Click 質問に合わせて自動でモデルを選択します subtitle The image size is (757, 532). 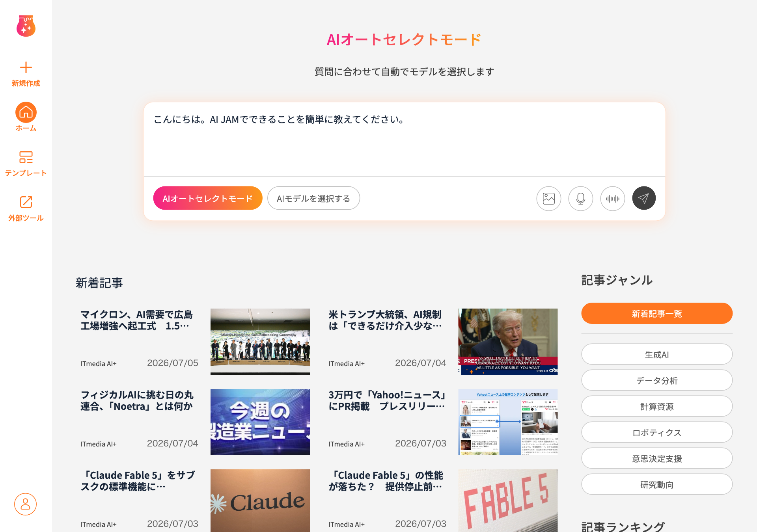405,72
